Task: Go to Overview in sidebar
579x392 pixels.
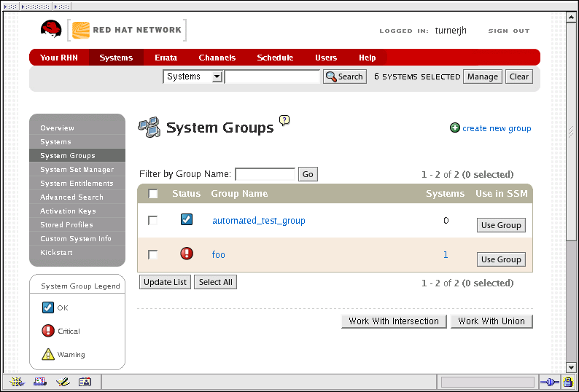Action: point(77,128)
